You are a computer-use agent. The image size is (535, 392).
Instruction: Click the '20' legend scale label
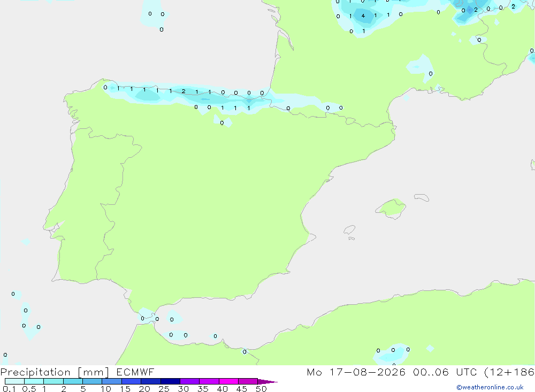pos(144,389)
